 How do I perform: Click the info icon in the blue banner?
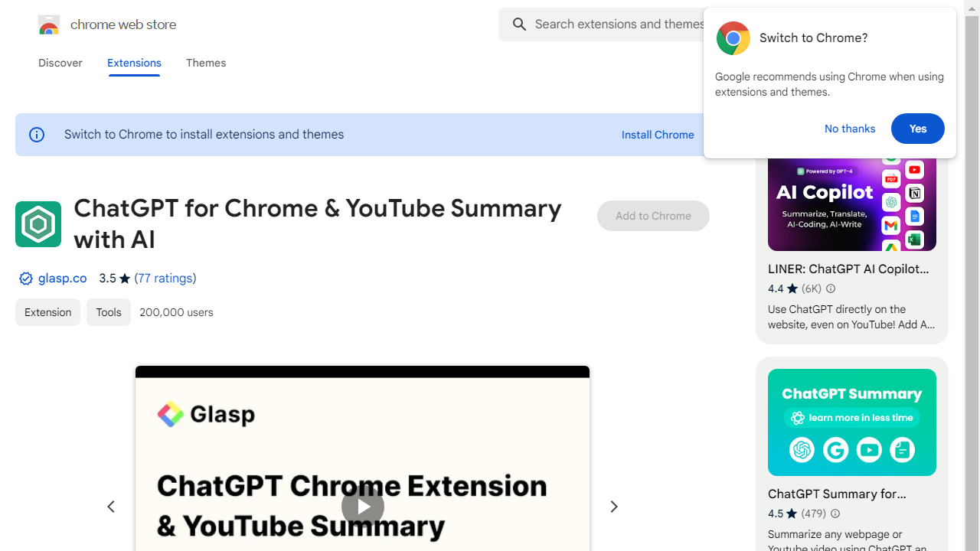click(37, 135)
